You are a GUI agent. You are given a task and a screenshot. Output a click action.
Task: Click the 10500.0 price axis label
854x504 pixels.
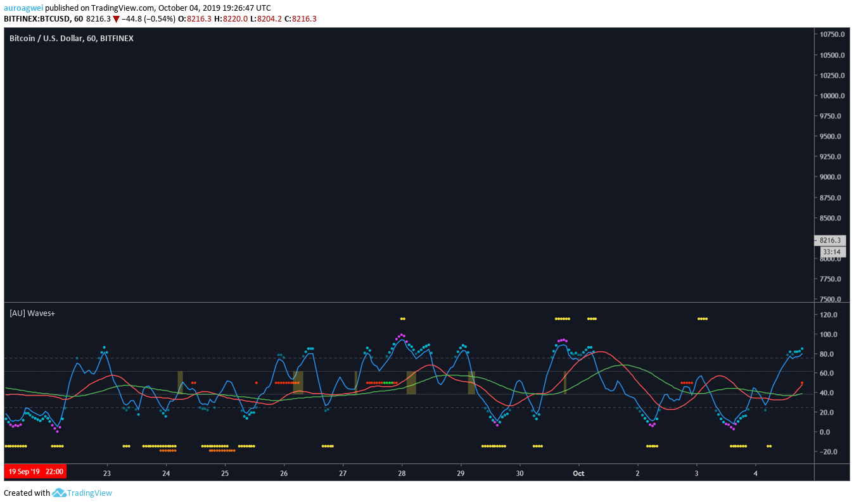coord(831,55)
